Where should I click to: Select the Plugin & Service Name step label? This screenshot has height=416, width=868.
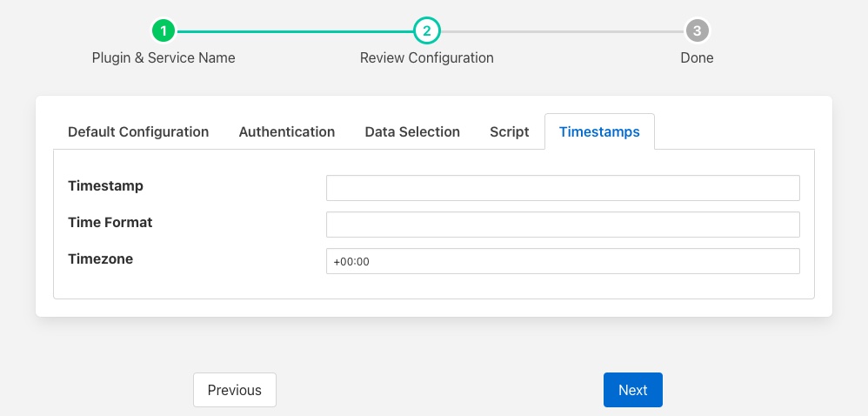pos(164,57)
